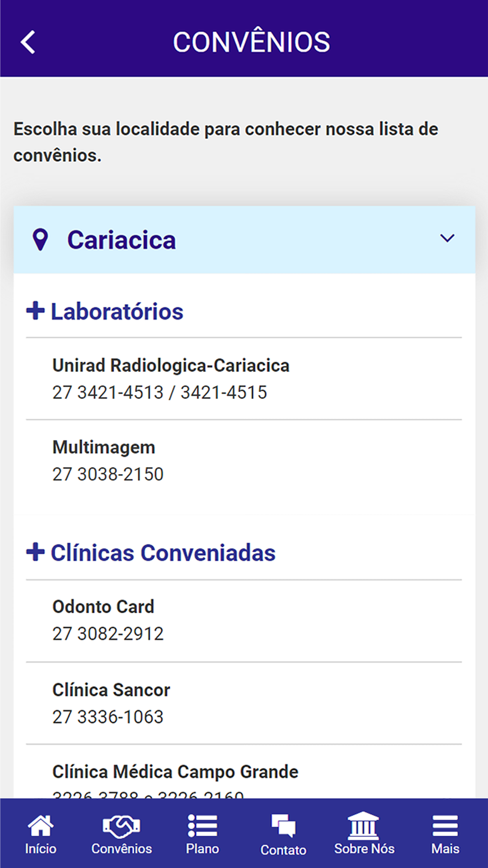Viewport: 488px width, 868px height.
Task: Tap the Multimagem laboratory entry
Action: [104, 447]
